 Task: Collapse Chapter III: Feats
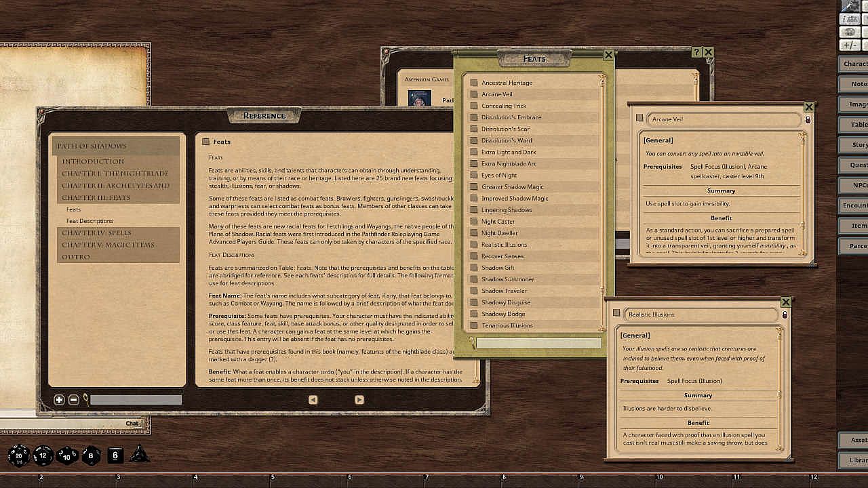[x=118, y=198]
